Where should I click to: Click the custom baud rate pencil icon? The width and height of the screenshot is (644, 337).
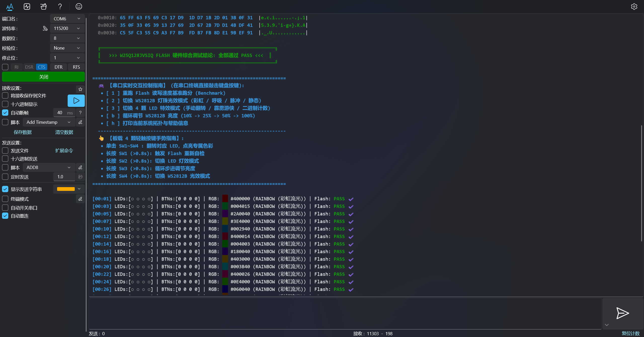click(45, 28)
